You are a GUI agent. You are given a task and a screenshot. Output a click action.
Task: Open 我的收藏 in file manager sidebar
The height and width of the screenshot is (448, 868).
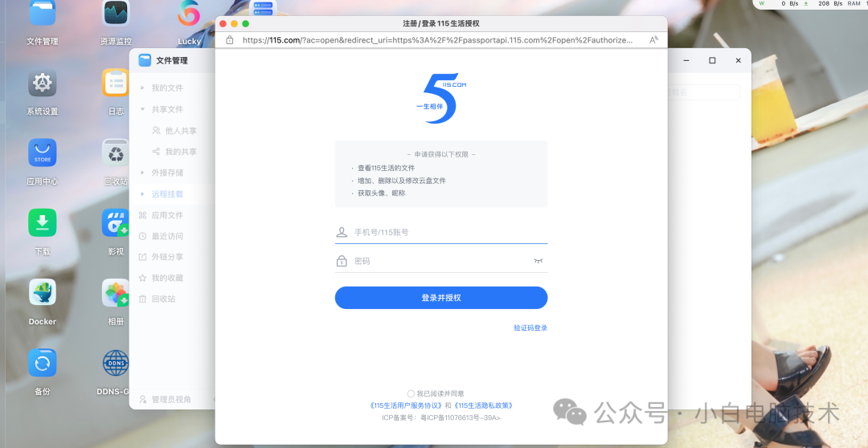[161, 278]
